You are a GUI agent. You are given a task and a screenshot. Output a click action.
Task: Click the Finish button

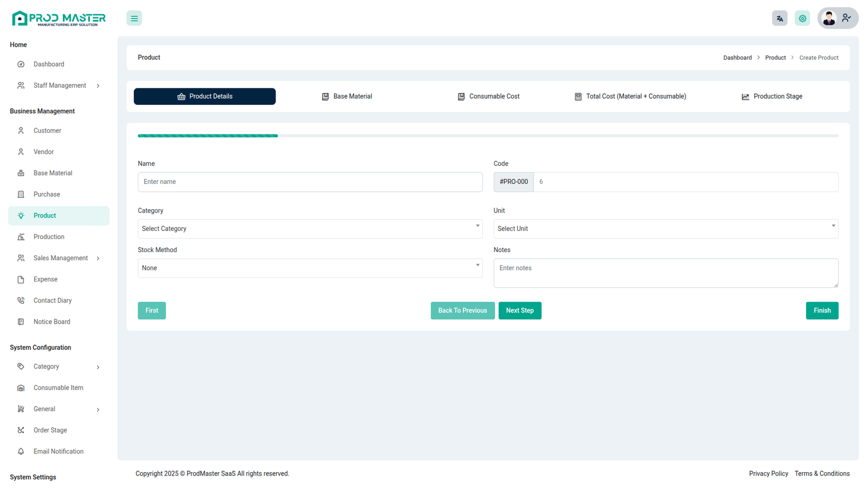[821, 311]
